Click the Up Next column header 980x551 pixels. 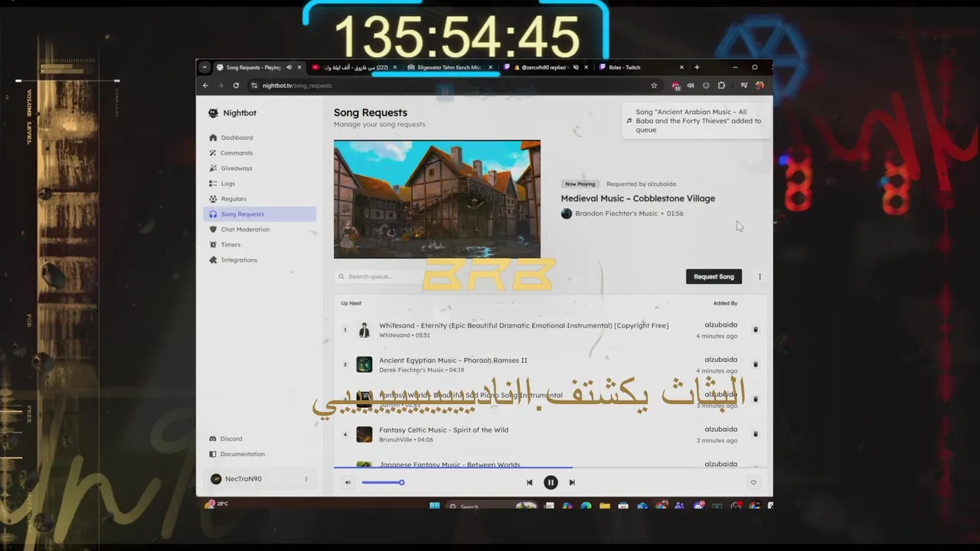click(351, 304)
